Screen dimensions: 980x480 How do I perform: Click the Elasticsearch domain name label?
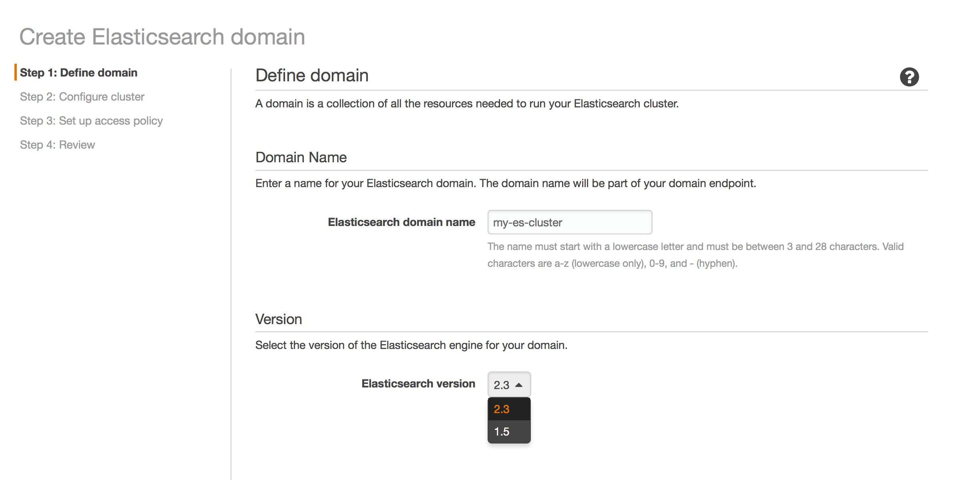coord(402,222)
